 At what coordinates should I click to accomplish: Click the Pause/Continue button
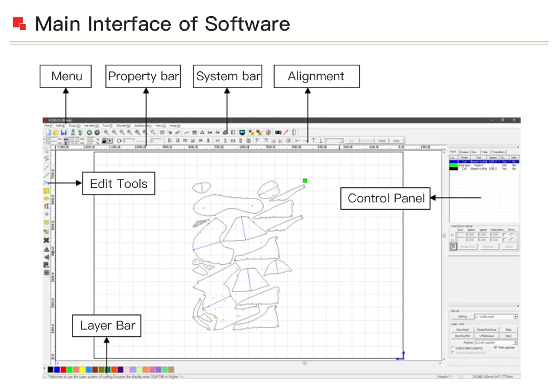486,330
